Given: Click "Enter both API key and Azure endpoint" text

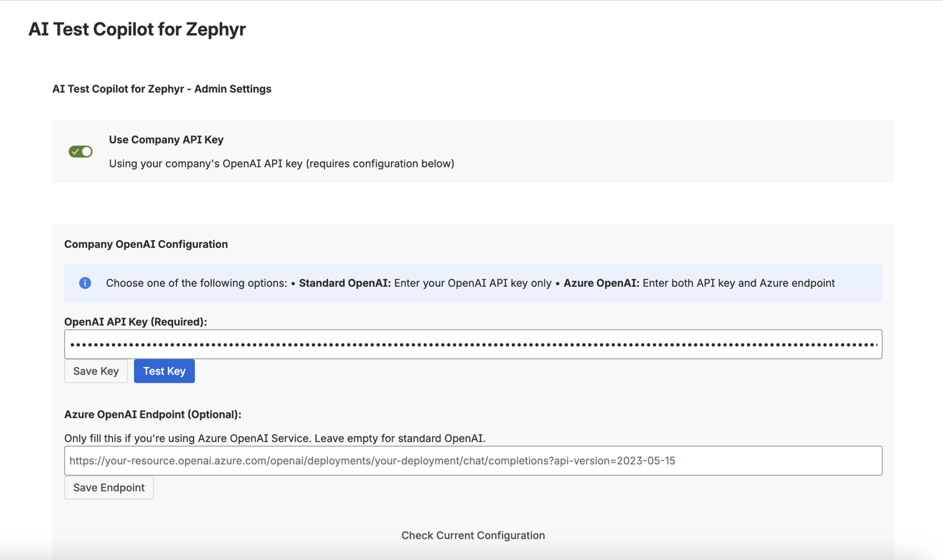Looking at the screenshot, I should 738,283.
